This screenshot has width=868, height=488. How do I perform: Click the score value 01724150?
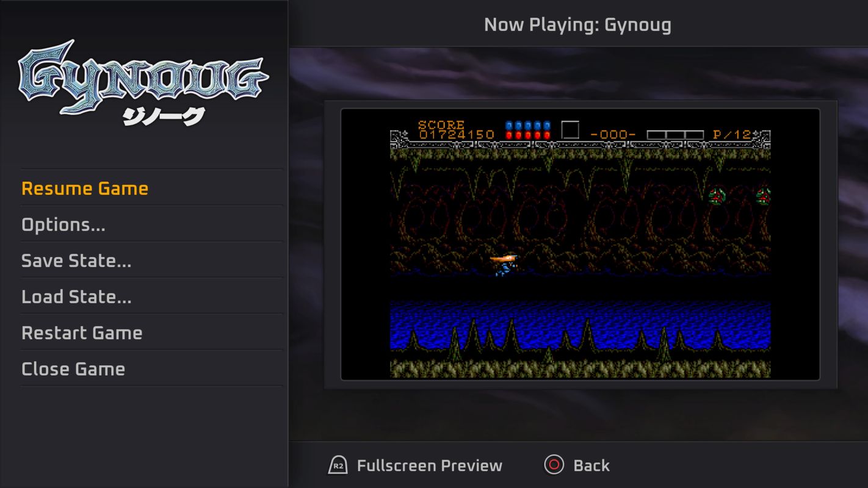click(456, 135)
